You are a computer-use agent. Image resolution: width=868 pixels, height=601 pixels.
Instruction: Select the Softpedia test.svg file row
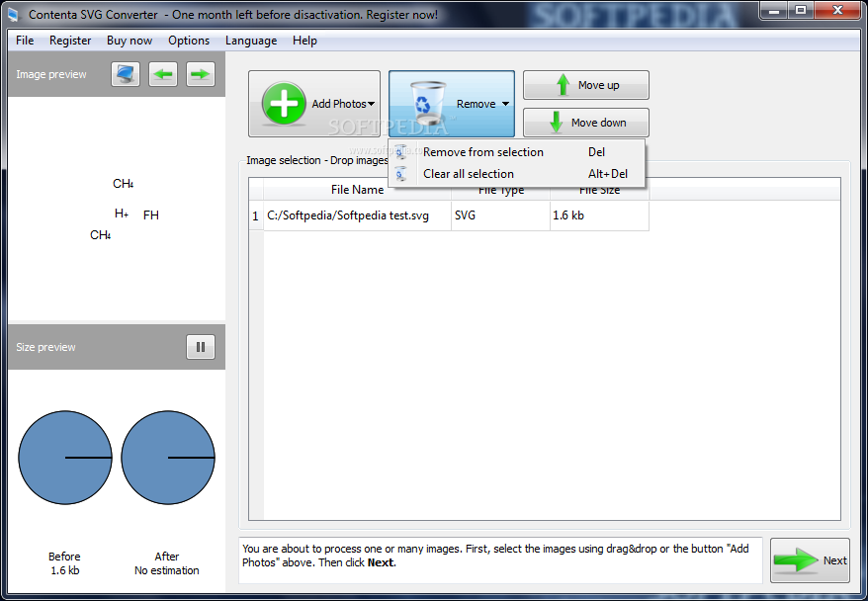(449, 215)
